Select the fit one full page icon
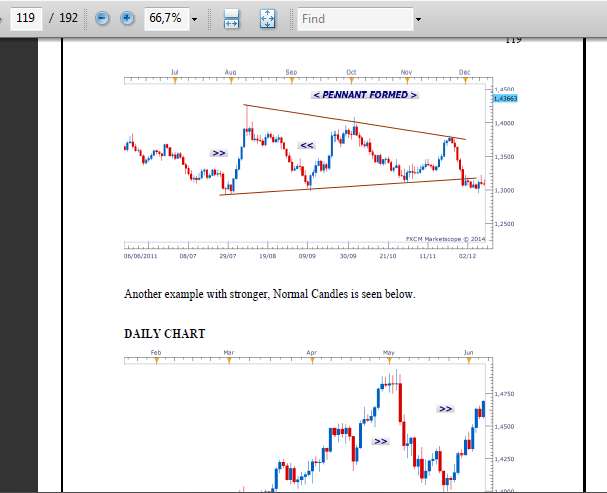607x493 pixels. coord(267,19)
